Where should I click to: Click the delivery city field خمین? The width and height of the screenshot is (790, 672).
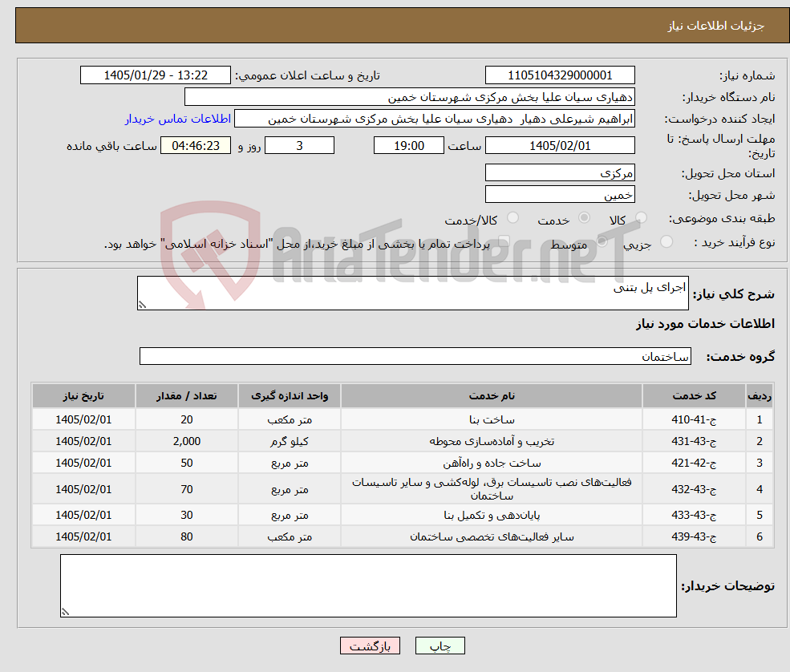click(x=560, y=194)
